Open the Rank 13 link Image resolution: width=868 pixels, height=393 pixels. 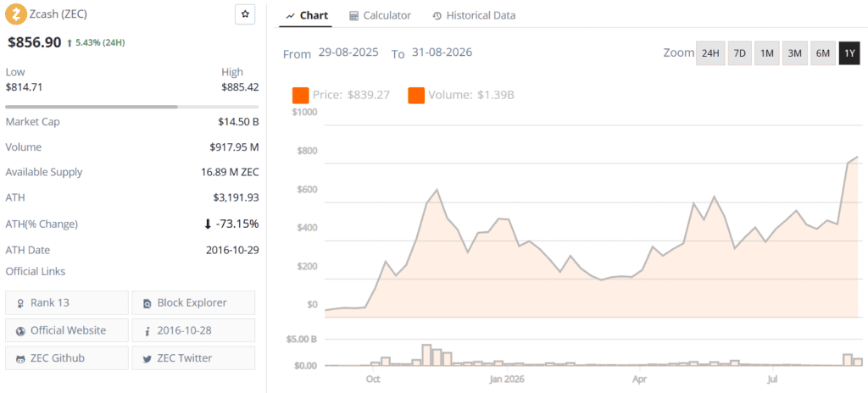66,302
